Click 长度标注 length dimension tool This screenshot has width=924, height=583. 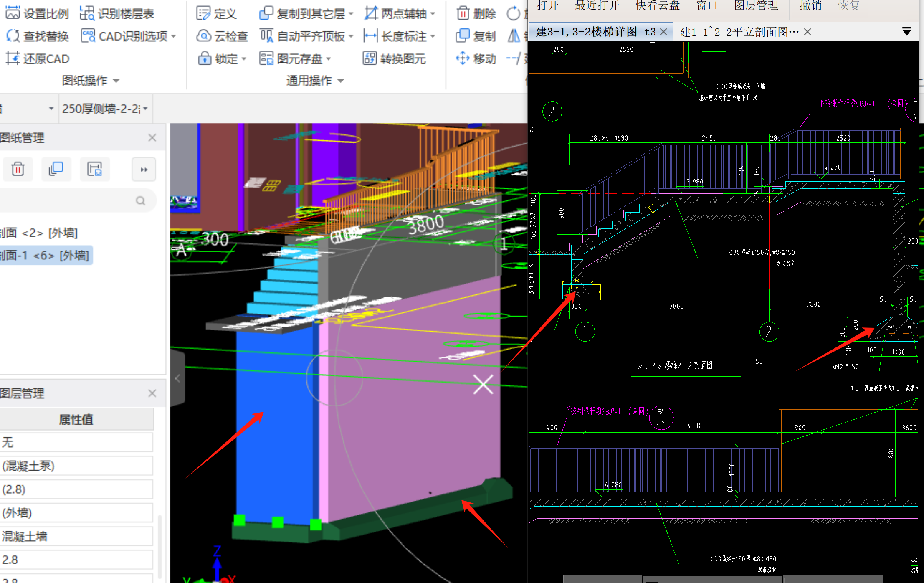395,36
